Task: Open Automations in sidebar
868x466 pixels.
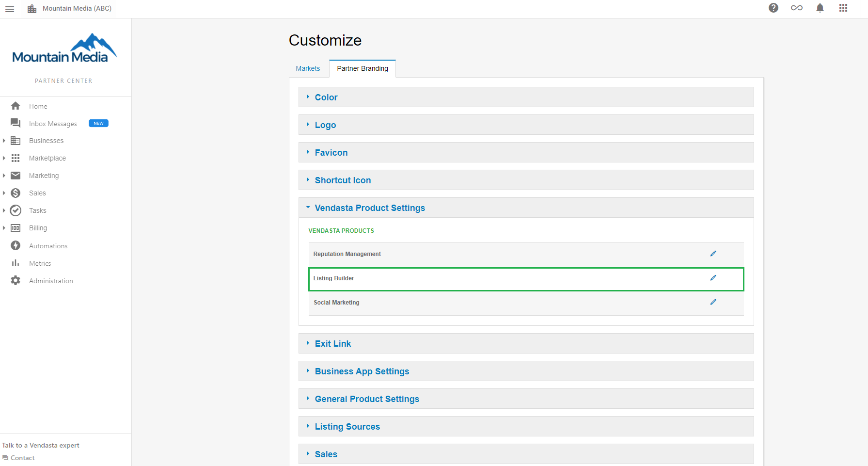Action: pos(48,246)
